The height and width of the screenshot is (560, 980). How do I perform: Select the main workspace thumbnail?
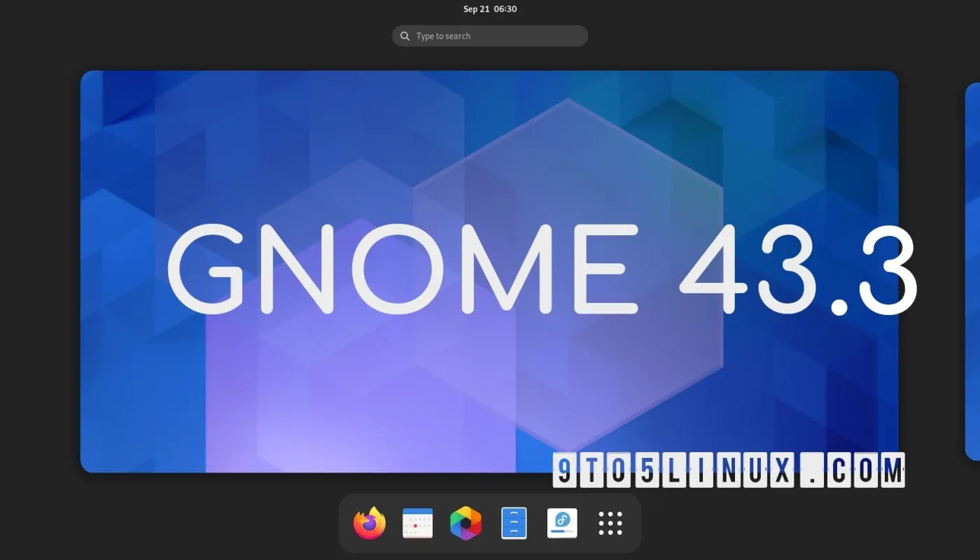click(x=489, y=272)
